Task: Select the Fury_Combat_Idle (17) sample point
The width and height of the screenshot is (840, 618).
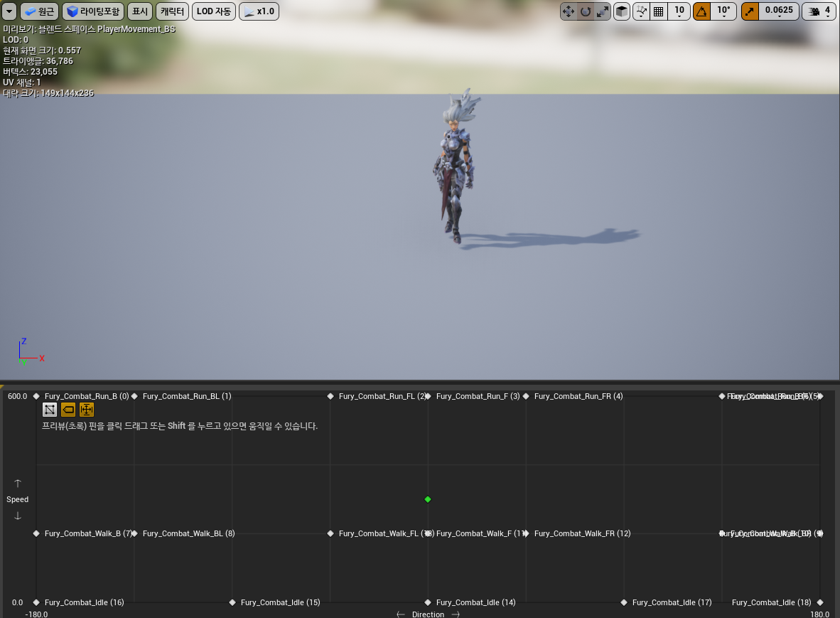Action: tap(624, 602)
